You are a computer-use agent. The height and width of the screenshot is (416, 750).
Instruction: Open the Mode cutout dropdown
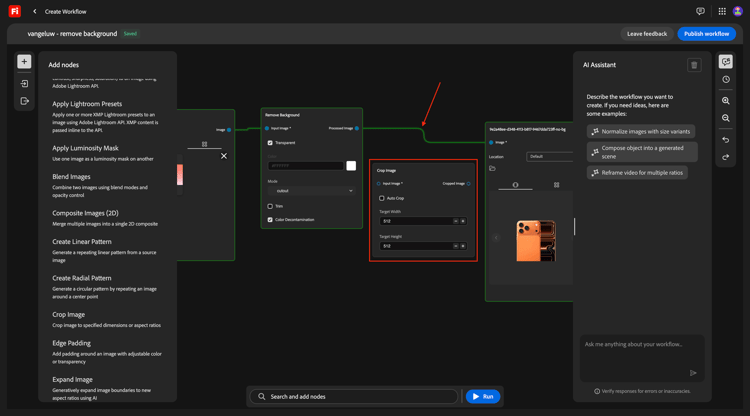(311, 191)
